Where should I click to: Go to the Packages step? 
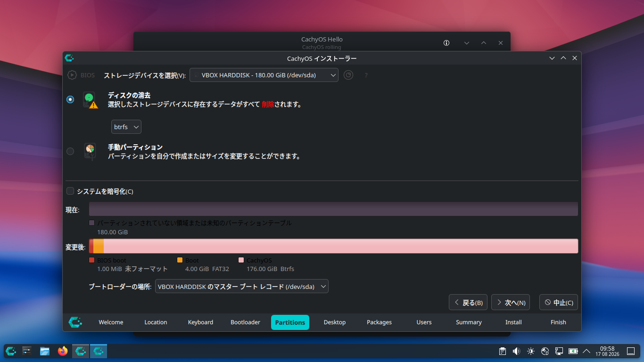pyautogui.click(x=379, y=322)
